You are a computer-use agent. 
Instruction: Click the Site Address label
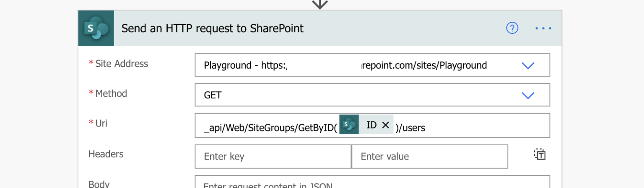coord(122,64)
